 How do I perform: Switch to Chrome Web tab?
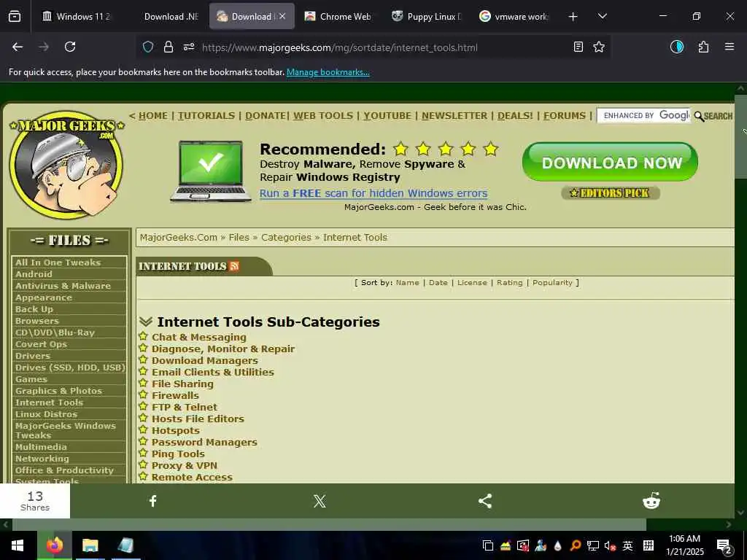coord(338,17)
